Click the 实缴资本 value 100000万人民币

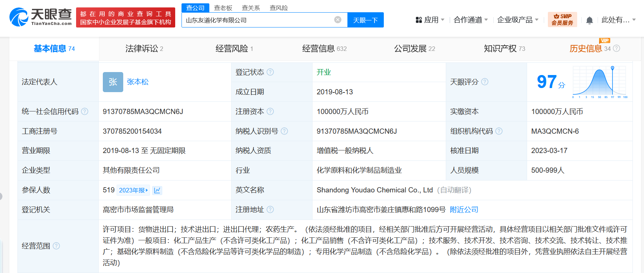point(557,111)
